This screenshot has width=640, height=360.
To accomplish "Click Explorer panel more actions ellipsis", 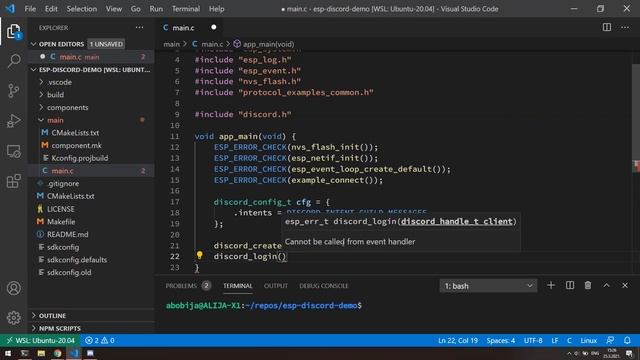I will [140, 27].
